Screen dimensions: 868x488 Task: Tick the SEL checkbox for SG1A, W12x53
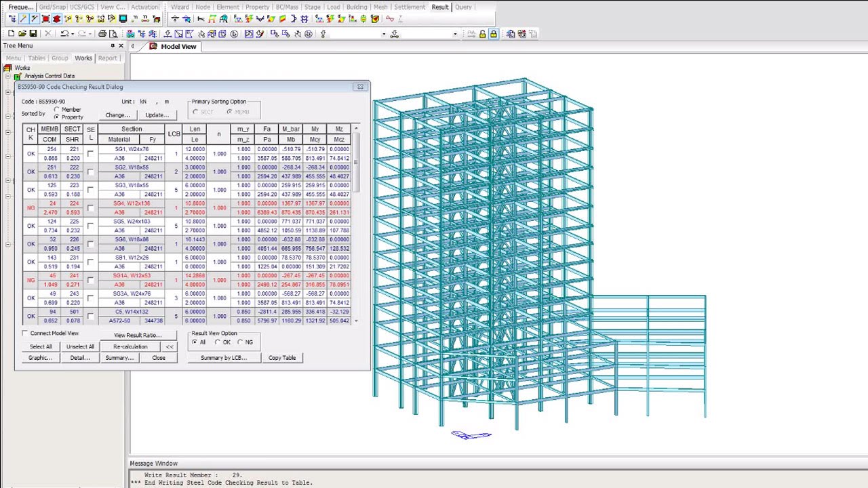[x=90, y=281]
